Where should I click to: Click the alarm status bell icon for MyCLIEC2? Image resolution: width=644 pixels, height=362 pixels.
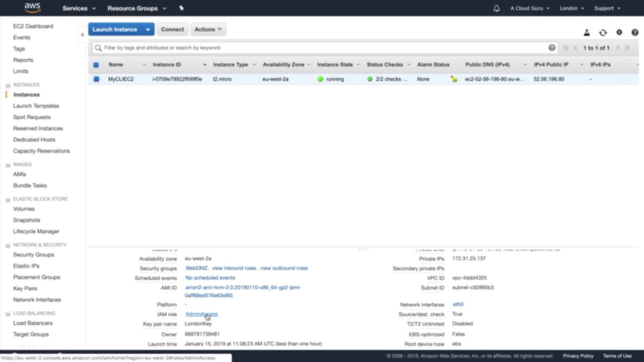click(454, 79)
